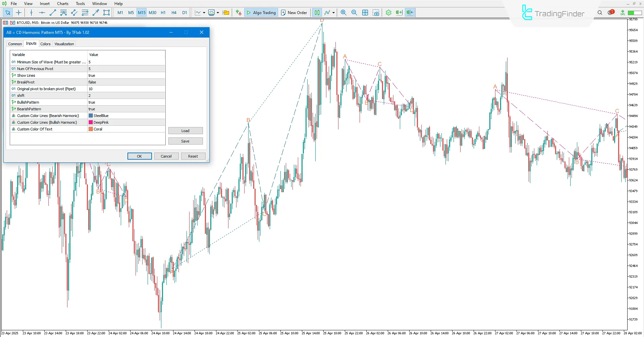Expand the indicators dropdown next to Algo Trading
This screenshot has height=337, width=644.
tap(334, 13)
